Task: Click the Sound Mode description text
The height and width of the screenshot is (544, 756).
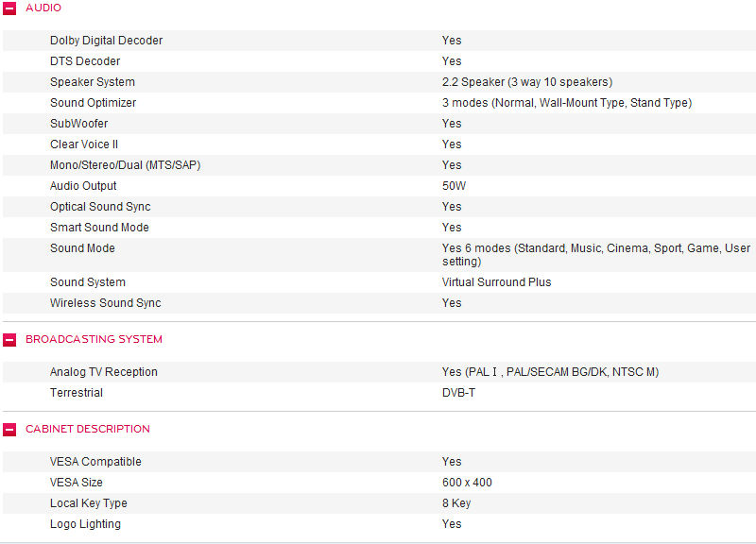Action: [596, 254]
